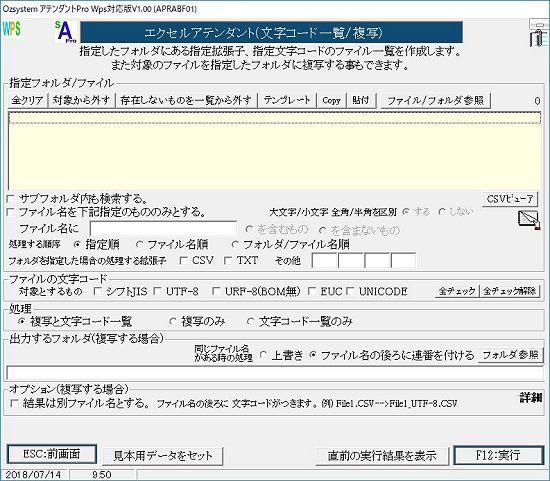Click the 詳細 label in options section
The width and height of the screenshot is (550, 481).
click(x=531, y=398)
